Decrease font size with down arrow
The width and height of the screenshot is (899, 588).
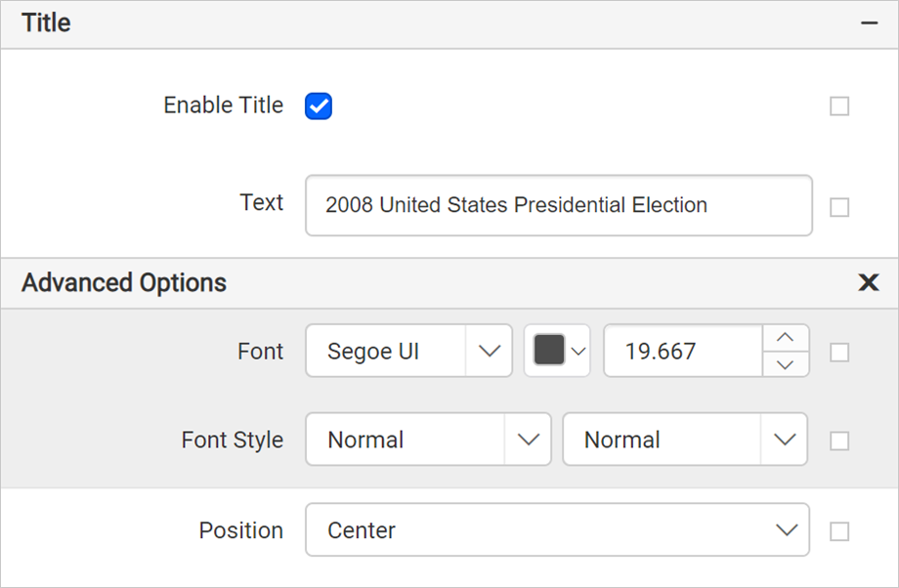point(786,364)
